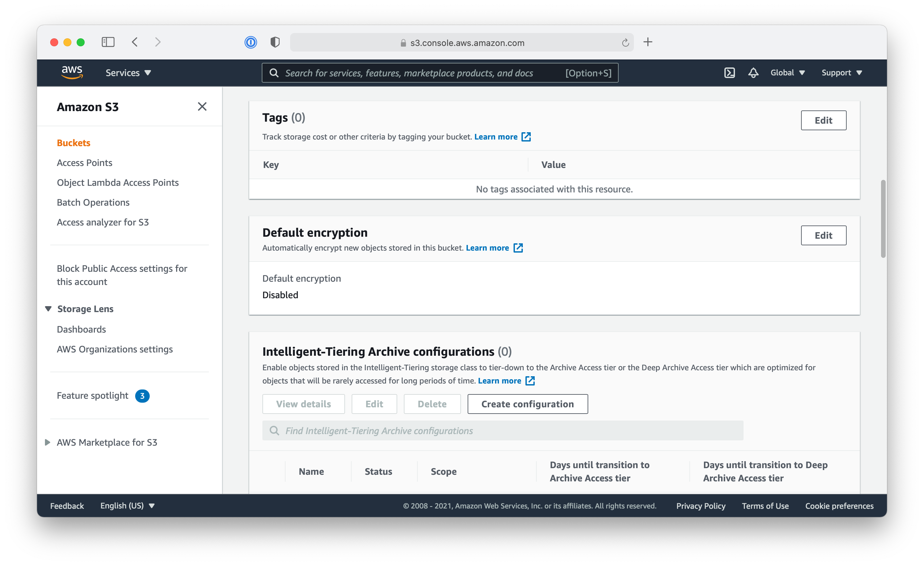Click the Feature spotlight badge icon
Screen dimensions: 924x566
pyautogui.click(x=142, y=396)
